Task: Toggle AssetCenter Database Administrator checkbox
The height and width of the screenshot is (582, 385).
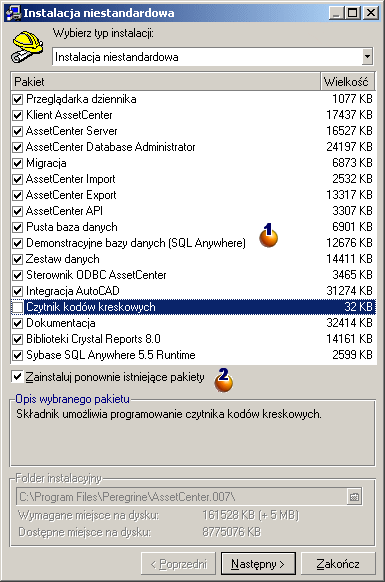Action: click(x=17, y=147)
